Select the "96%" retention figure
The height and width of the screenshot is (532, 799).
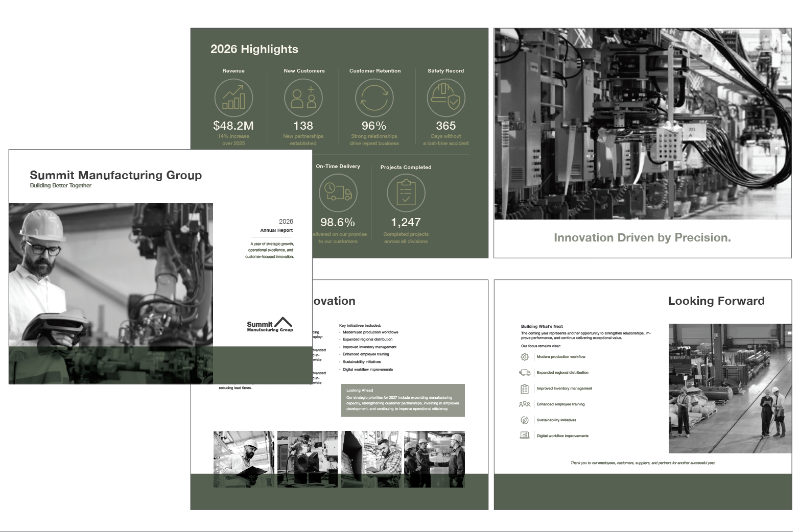[374, 126]
